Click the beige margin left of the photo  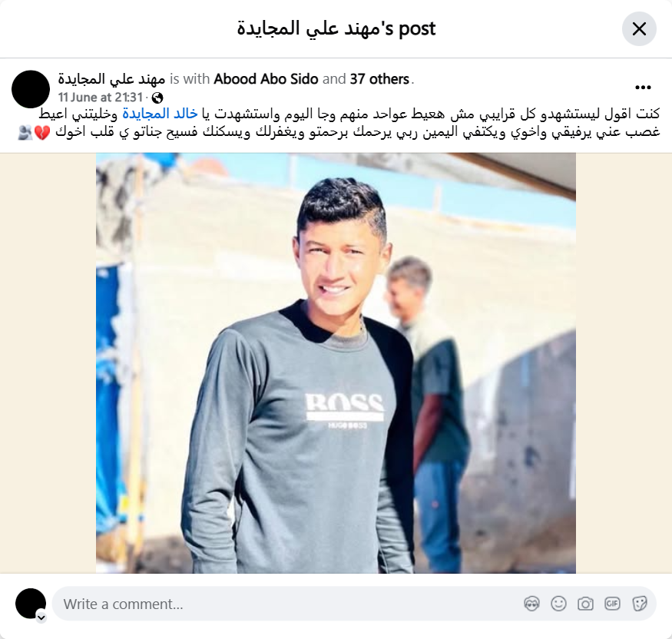tap(48, 363)
